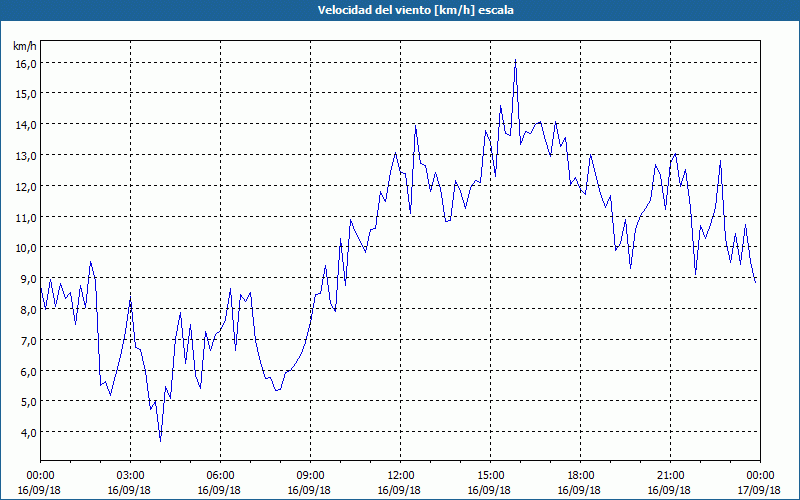This screenshot has height=500, width=800.
Task: Click the '7,0' y-axis value
Action: 29,341
